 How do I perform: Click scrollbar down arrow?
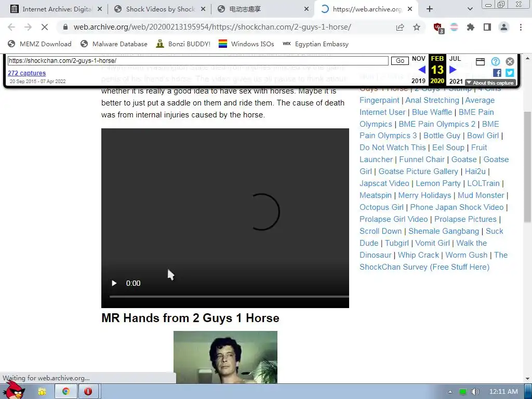(528, 379)
